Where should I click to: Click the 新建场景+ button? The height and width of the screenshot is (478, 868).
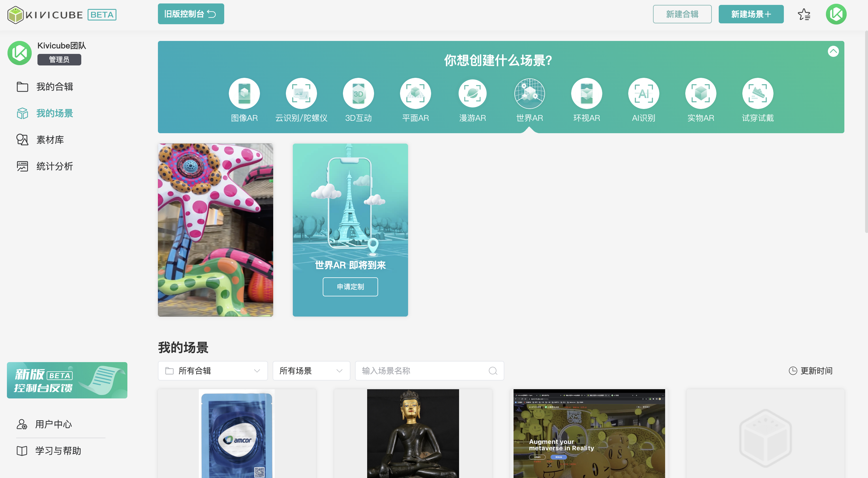[x=751, y=14]
